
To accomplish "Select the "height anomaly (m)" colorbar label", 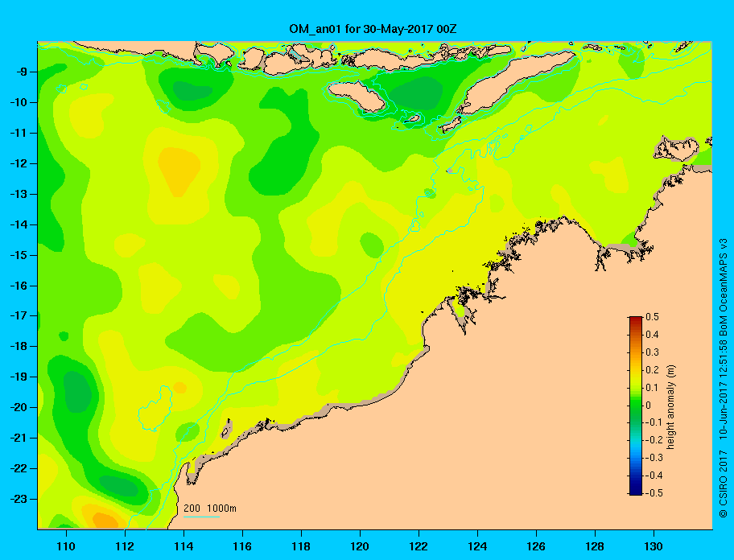I will pyautogui.click(x=670, y=407).
